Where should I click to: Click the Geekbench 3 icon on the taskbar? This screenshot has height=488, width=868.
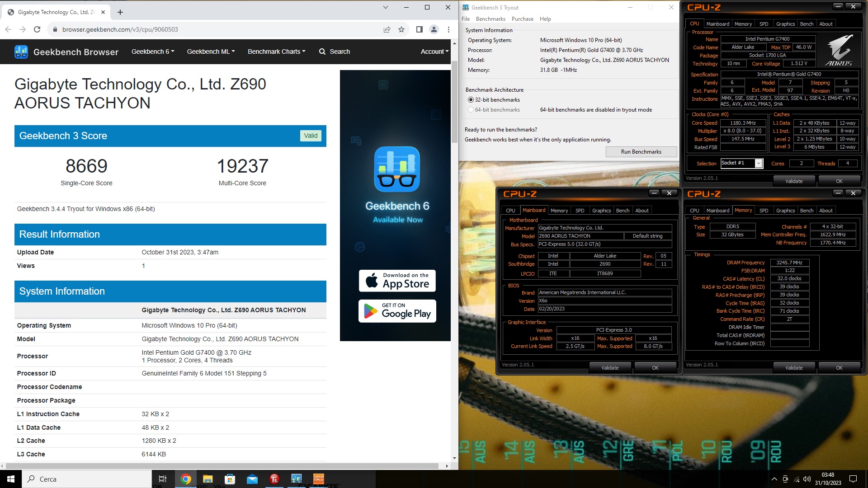296,479
